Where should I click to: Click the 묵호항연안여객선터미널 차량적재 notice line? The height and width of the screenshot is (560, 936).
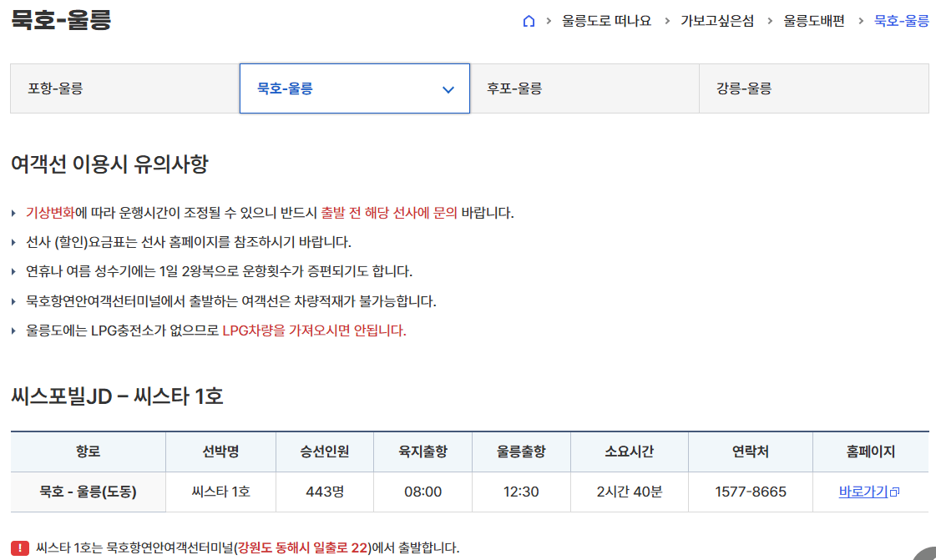pyautogui.click(x=231, y=301)
